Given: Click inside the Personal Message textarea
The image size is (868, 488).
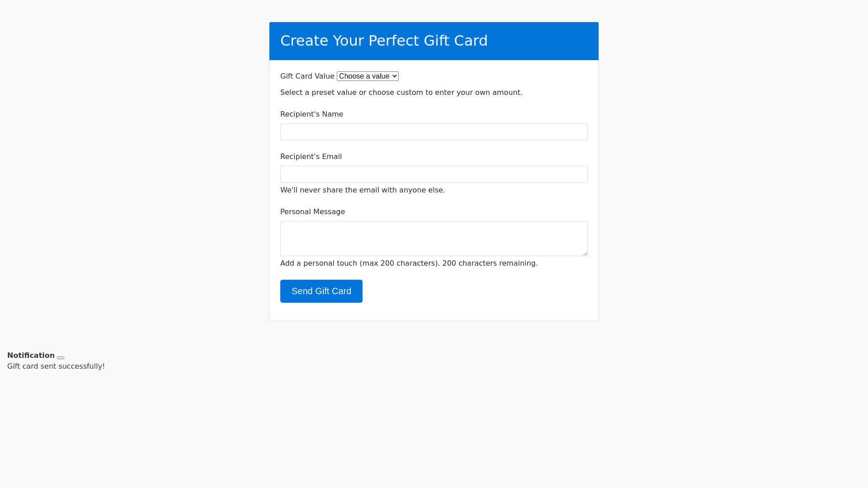Looking at the screenshot, I should tap(434, 238).
